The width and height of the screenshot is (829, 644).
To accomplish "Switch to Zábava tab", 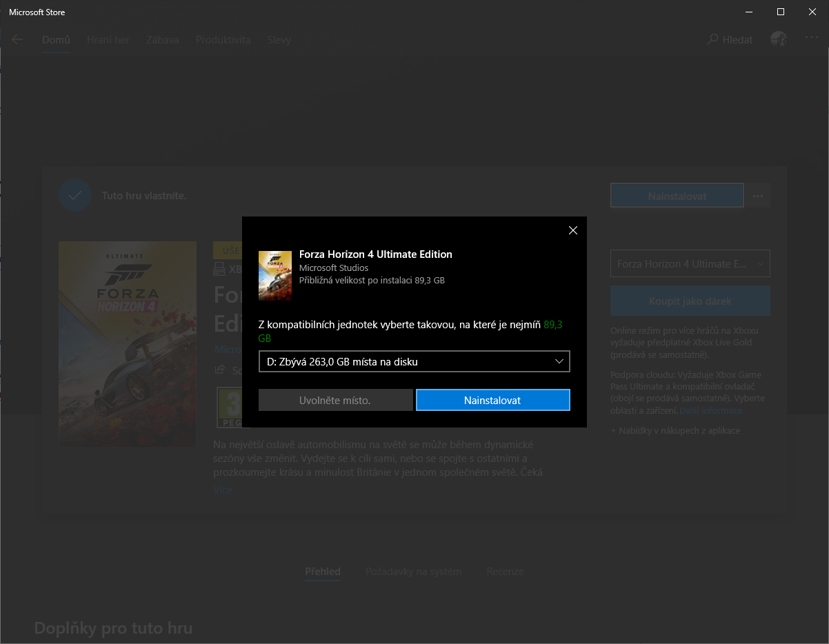I will tap(162, 39).
